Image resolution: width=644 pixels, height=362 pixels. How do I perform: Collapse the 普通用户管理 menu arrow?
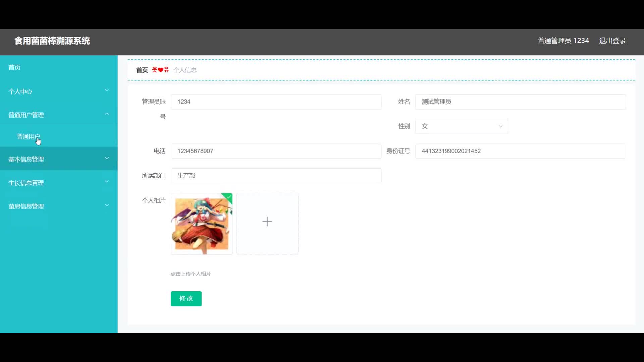(x=107, y=114)
